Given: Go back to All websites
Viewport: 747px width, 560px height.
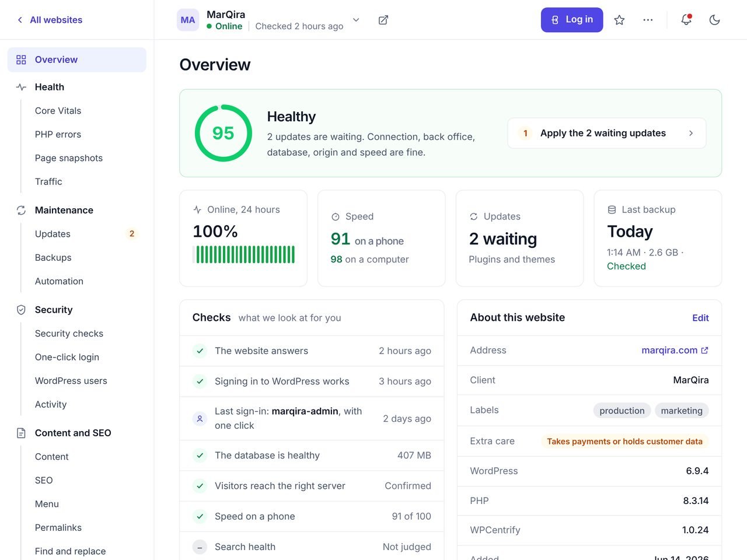Looking at the screenshot, I should click(50, 20).
